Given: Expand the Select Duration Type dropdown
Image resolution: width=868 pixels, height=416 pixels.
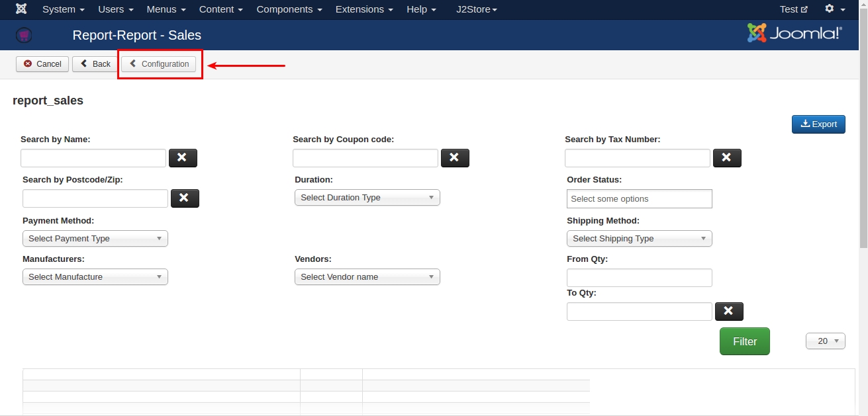Looking at the screenshot, I should pyautogui.click(x=367, y=198).
